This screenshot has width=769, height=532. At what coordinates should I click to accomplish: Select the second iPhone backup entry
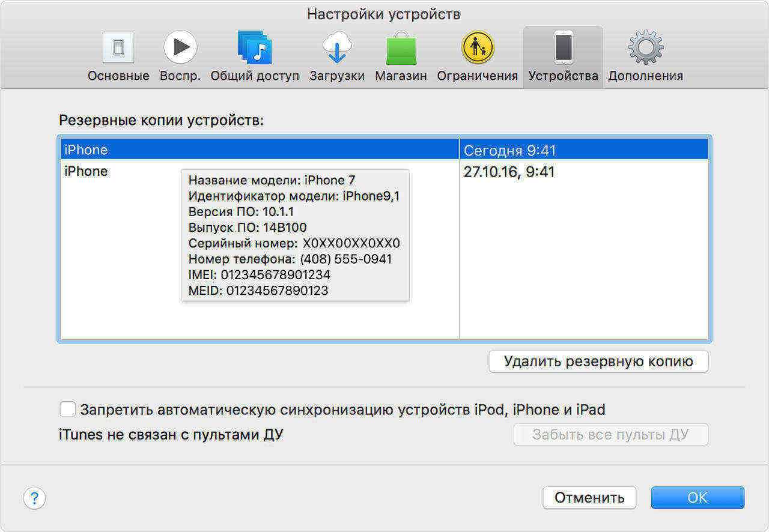(86, 172)
